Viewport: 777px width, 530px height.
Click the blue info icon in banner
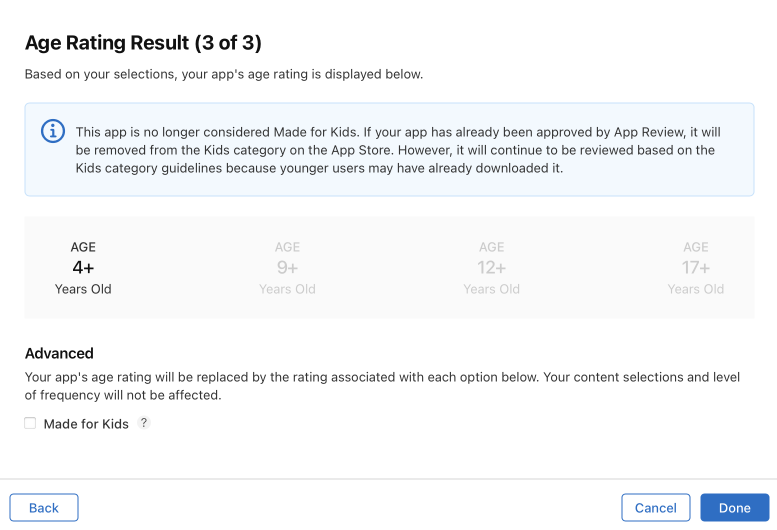(x=53, y=131)
